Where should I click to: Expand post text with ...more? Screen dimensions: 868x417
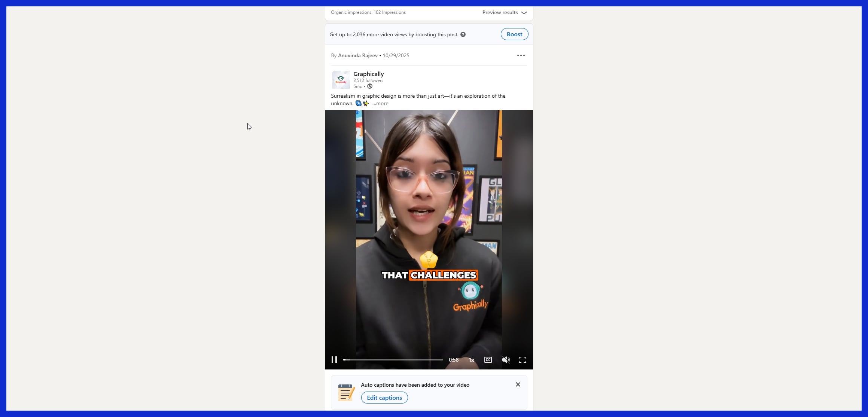380,103
